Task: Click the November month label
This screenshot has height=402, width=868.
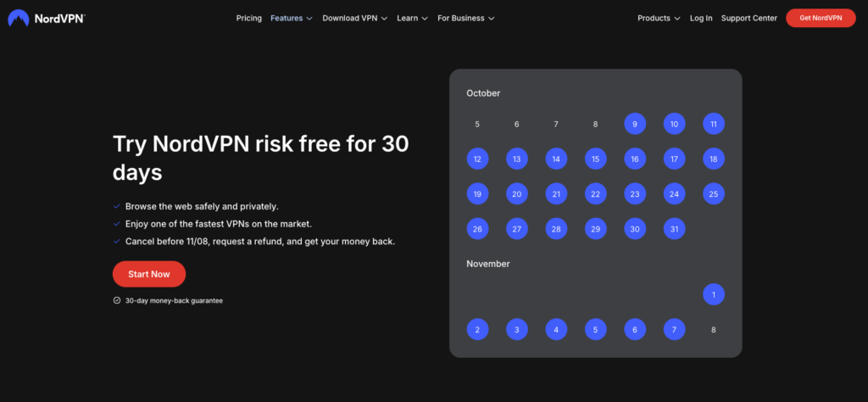Action: pos(488,264)
